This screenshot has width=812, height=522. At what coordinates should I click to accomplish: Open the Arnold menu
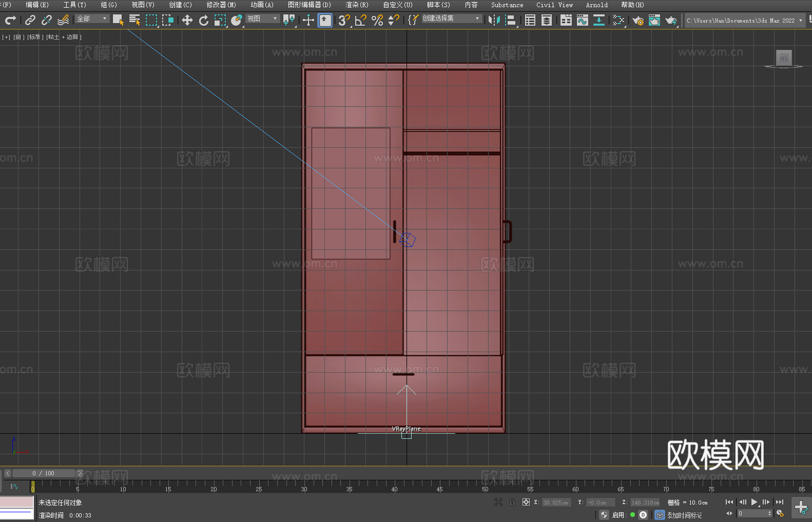click(596, 5)
